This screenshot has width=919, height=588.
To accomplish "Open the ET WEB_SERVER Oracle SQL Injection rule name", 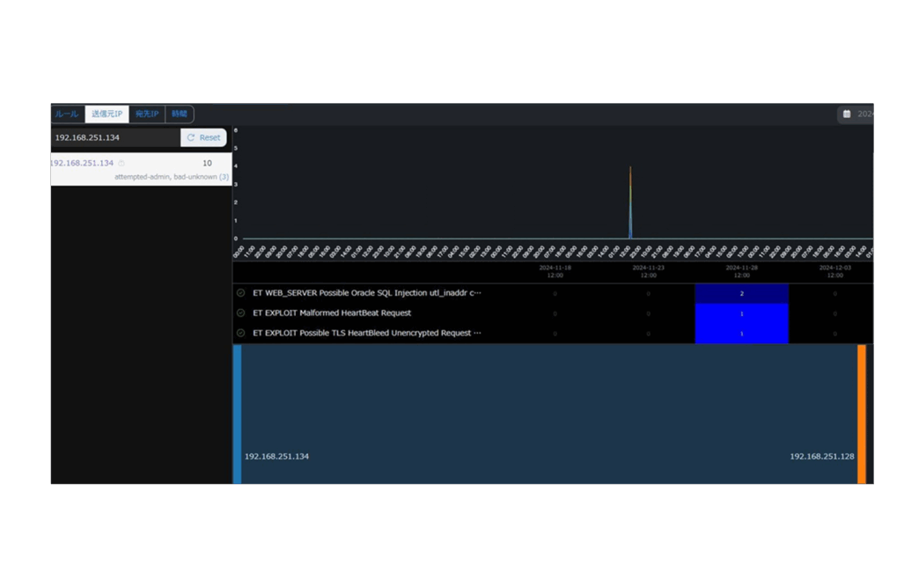I will coord(366,293).
